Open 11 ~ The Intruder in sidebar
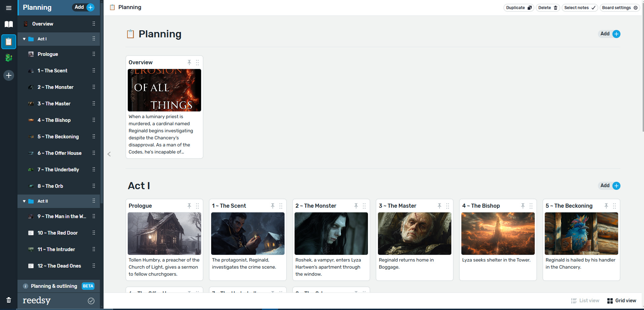 pyautogui.click(x=59, y=249)
